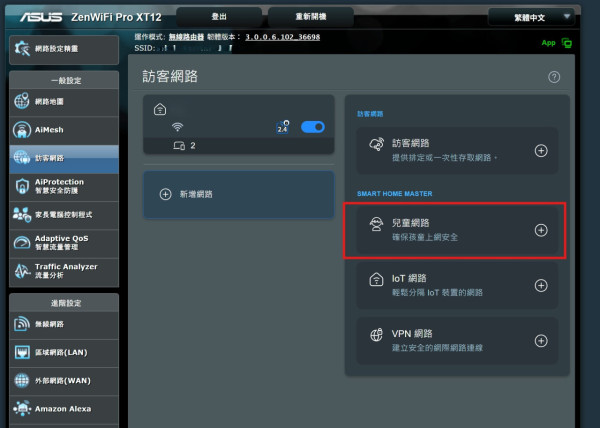Viewport: 600px width, 428px height.
Task: Click the 新增網路 add network button
Action: [239, 194]
